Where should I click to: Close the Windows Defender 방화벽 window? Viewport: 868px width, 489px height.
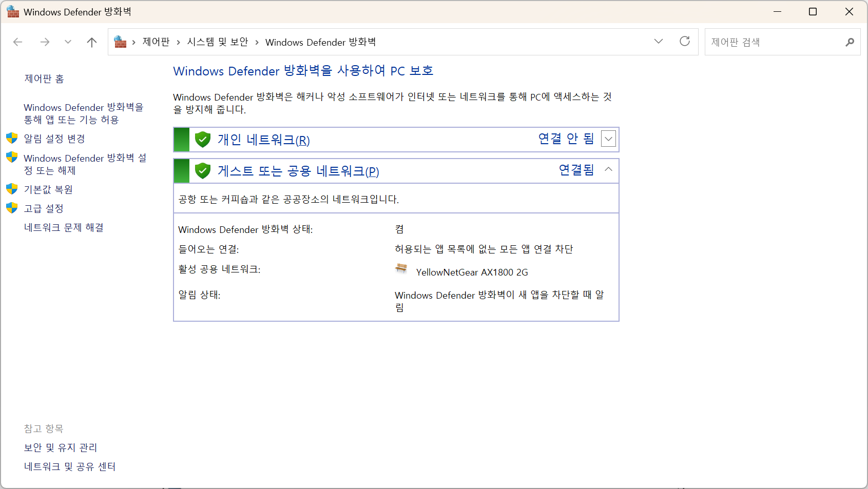pyautogui.click(x=849, y=11)
